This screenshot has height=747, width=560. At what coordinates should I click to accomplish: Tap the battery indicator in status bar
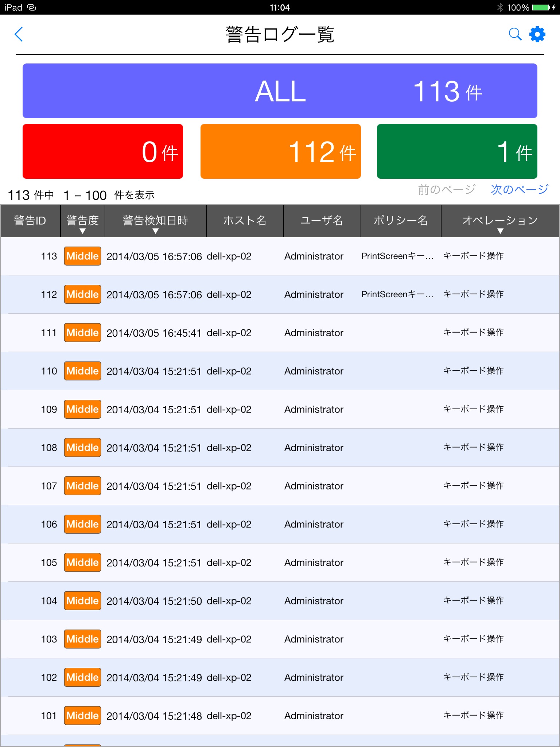point(541,7)
